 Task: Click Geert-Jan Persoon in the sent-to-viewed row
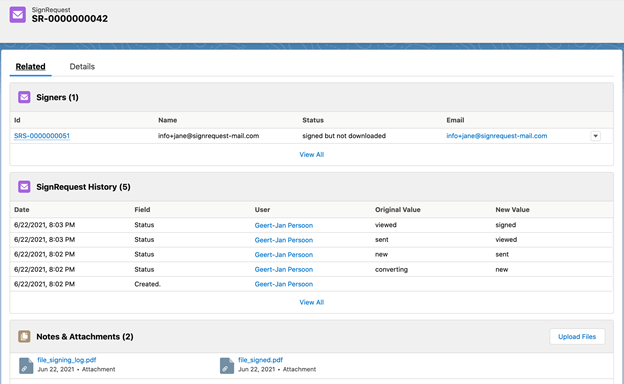click(x=284, y=240)
